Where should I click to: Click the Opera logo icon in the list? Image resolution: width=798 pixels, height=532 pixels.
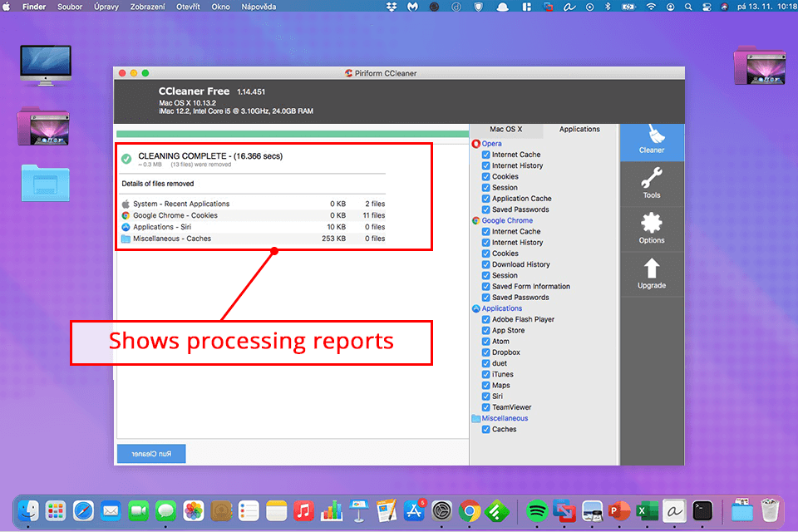coord(476,144)
